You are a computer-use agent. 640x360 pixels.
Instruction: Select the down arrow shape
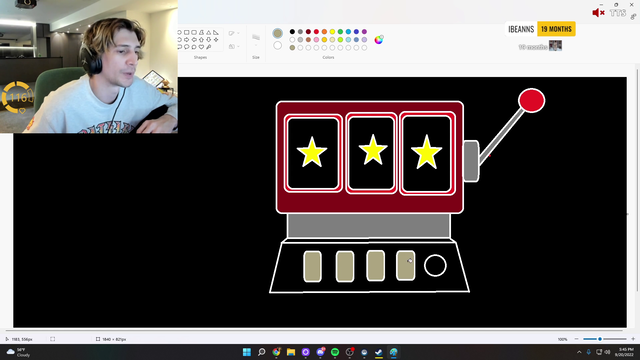209,40
